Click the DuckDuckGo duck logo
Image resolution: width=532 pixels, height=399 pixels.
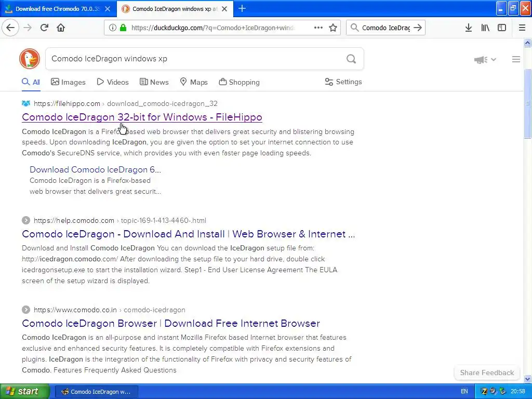coord(30,59)
